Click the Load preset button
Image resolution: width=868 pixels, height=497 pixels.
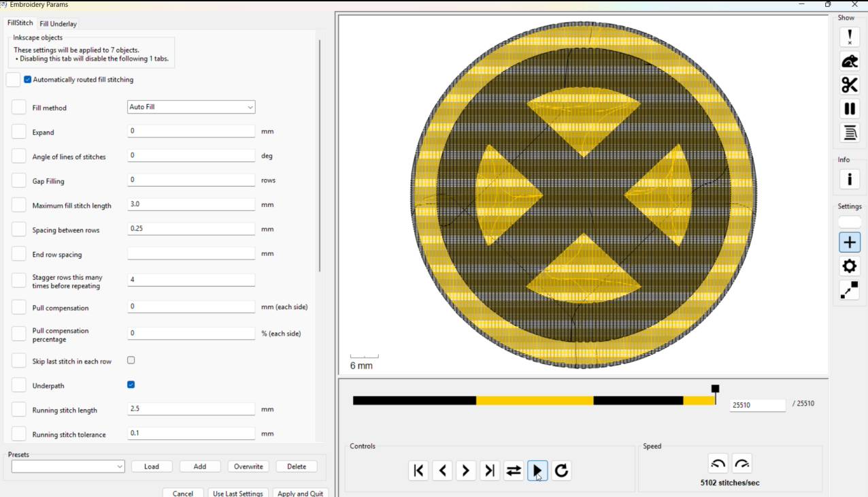coord(152,466)
